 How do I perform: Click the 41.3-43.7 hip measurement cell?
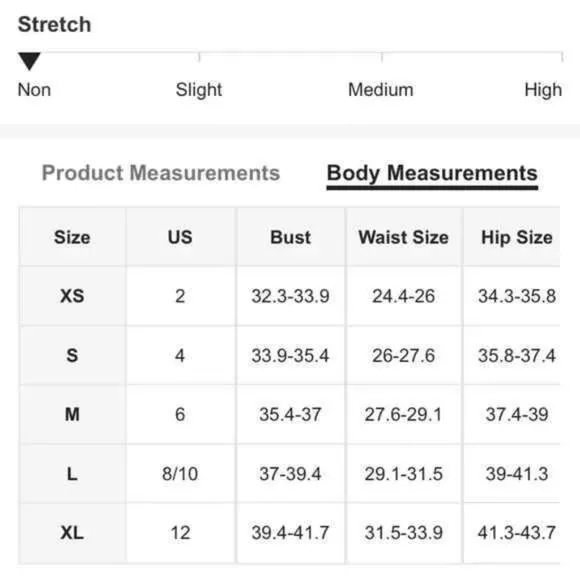517,533
